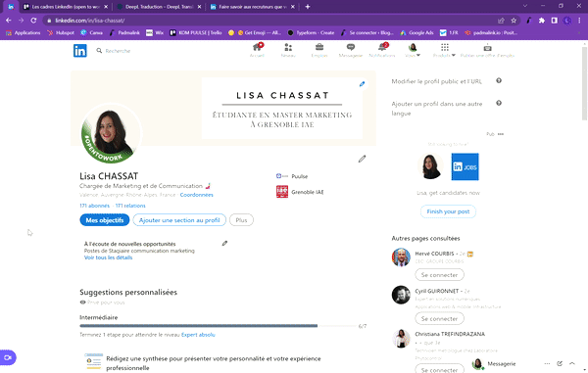Focus the Recherche search field

click(x=118, y=51)
